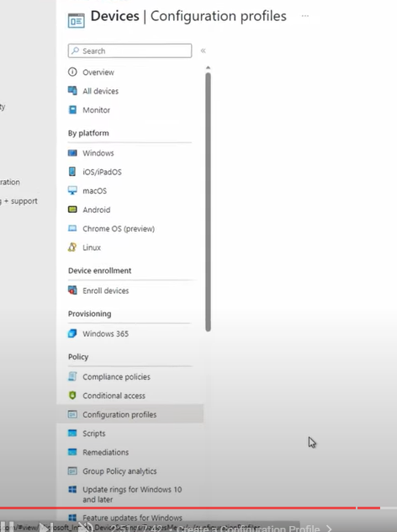
Task: Open the Monitor icon
Action: pyautogui.click(x=72, y=109)
